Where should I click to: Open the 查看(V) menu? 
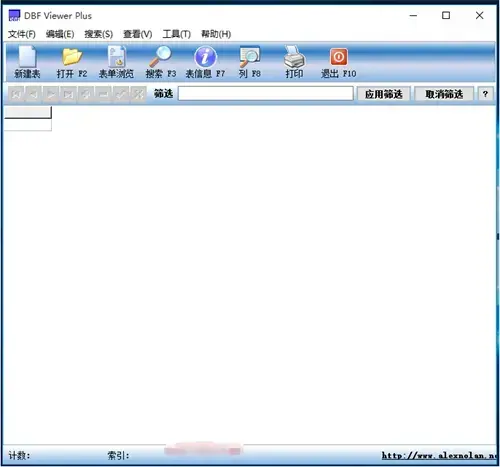point(138,34)
